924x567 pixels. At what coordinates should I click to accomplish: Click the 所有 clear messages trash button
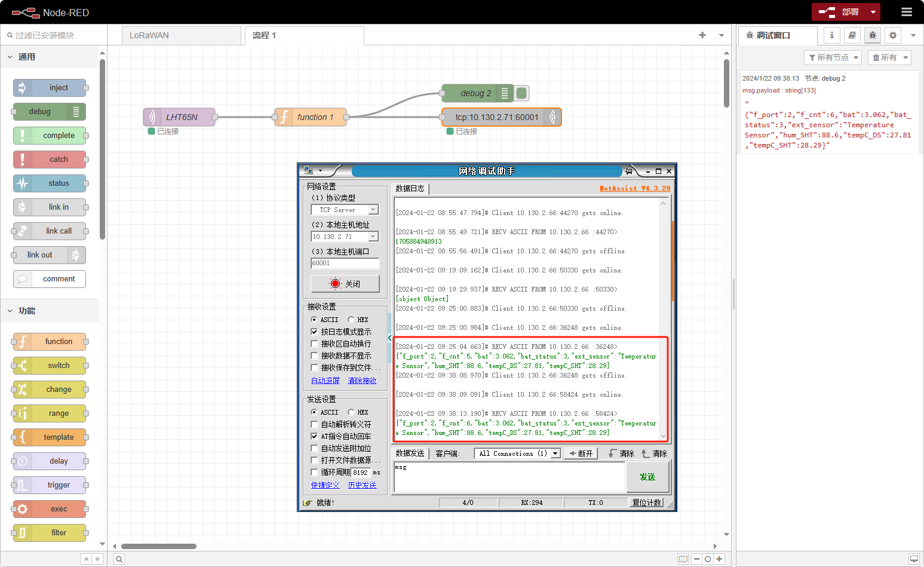point(885,57)
